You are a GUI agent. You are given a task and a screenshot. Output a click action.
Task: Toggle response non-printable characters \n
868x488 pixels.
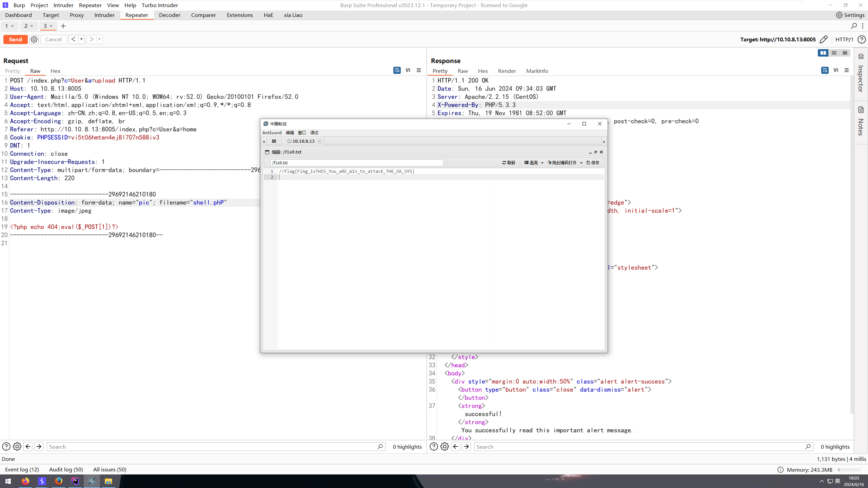[836, 70]
